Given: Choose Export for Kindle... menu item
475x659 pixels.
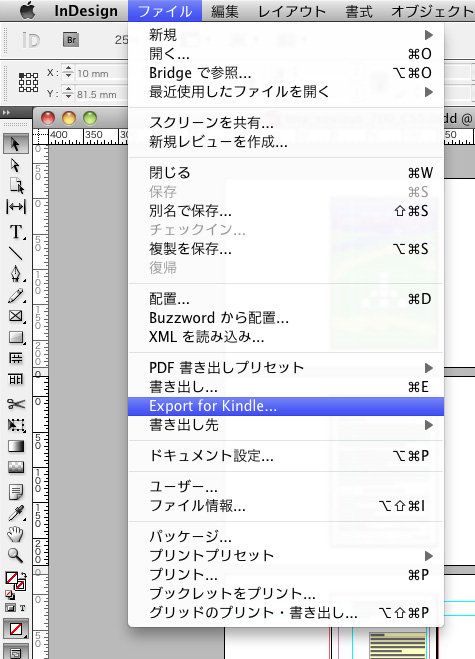Looking at the screenshot, I should (286, 406).
